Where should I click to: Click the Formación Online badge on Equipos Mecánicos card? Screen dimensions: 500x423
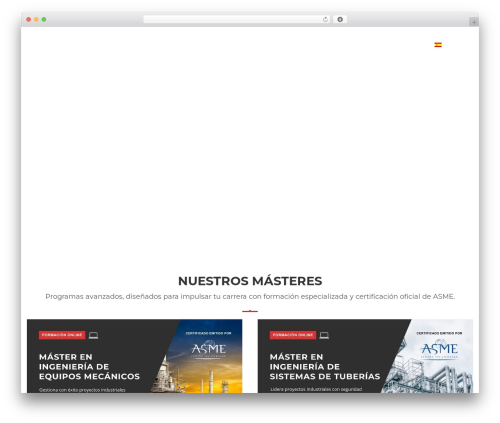coord(62,335)
